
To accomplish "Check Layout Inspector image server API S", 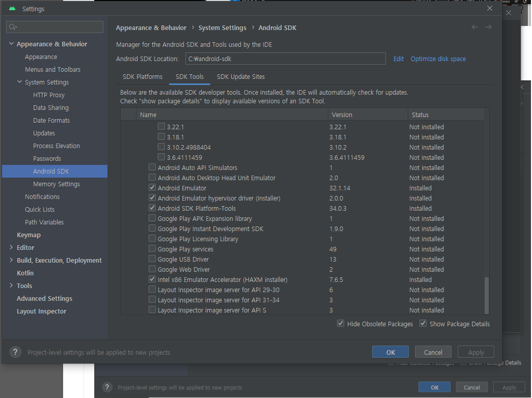I will click(x=152, y=310).
